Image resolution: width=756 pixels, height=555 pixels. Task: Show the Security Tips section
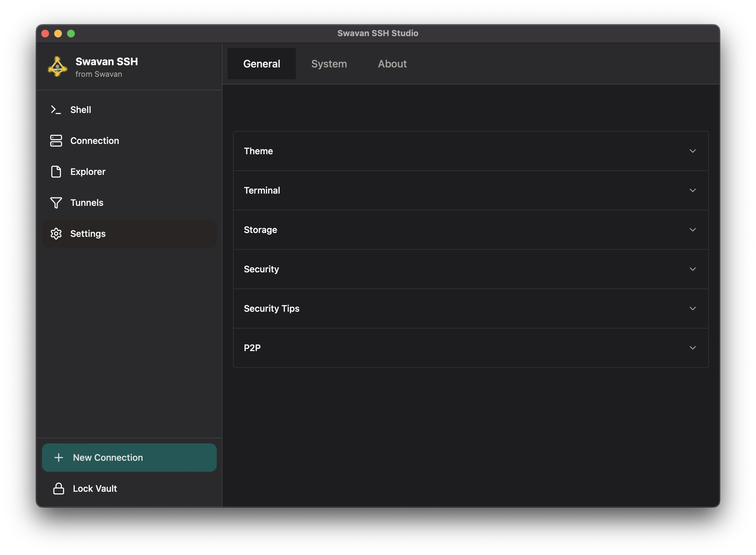coord(693,308)
